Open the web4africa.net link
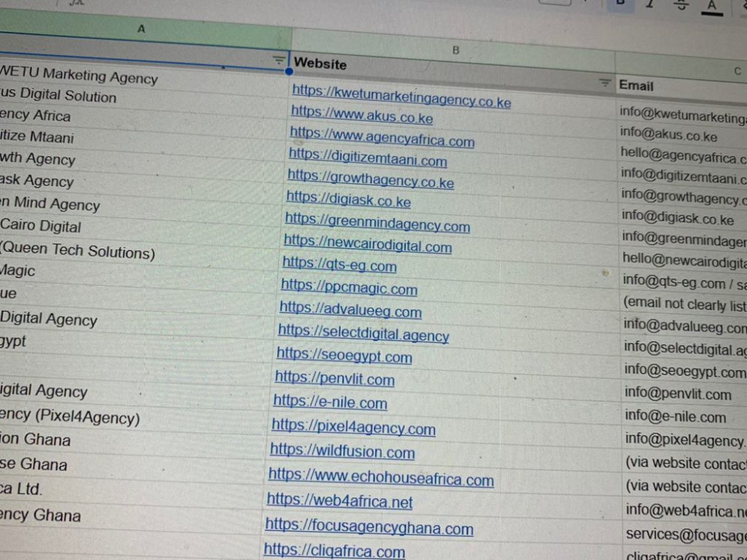The width and height of the screenshot is (747, 560). click(339, 500)
